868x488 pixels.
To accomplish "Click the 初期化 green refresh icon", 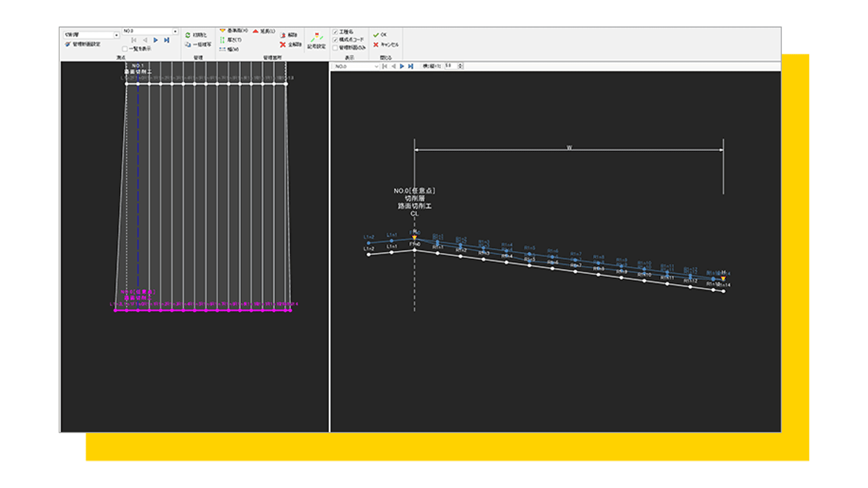I will (188, 35).
